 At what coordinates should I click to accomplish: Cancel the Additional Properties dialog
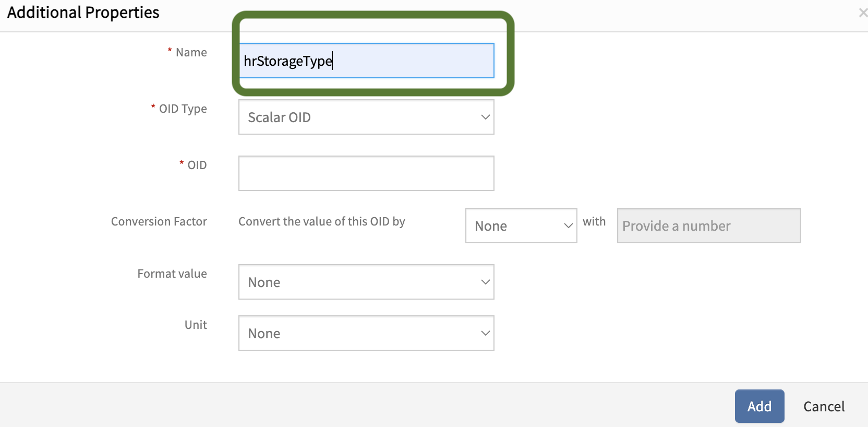[x=824, y=406]
